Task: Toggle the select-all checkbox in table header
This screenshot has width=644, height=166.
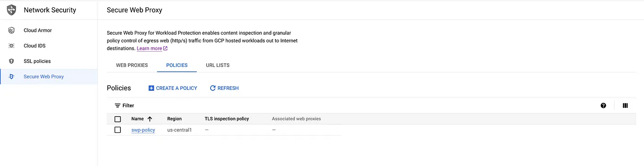Action: pos(118,119)
